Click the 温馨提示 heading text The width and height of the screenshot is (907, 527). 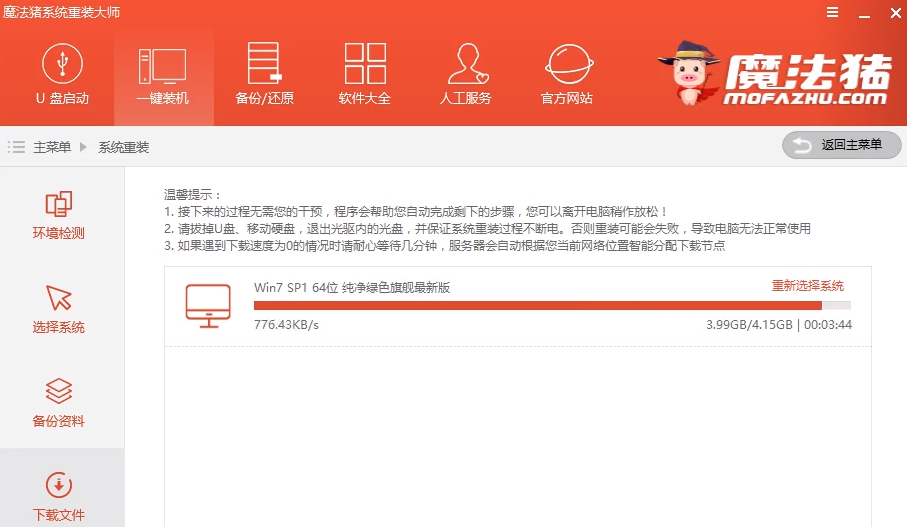pyautogui.click(x=192, y=195)
